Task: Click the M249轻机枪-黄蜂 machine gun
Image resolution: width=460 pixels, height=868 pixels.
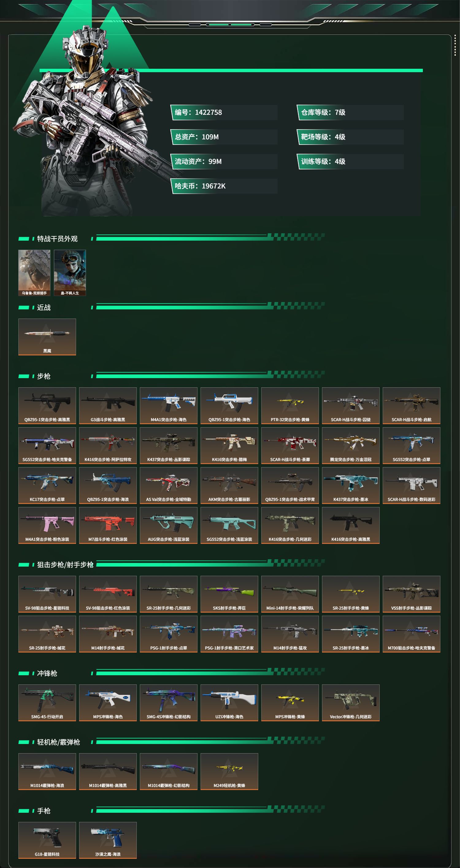Action: [229, 771]
